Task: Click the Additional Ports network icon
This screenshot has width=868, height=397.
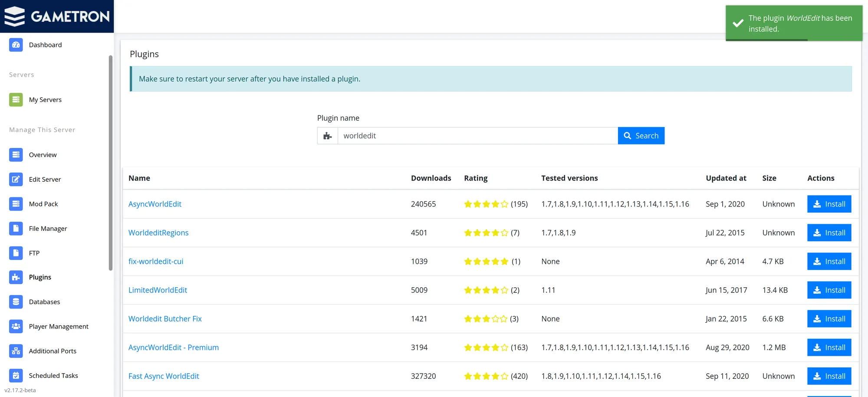Action: pyautogui.click(x=16, y=351)
